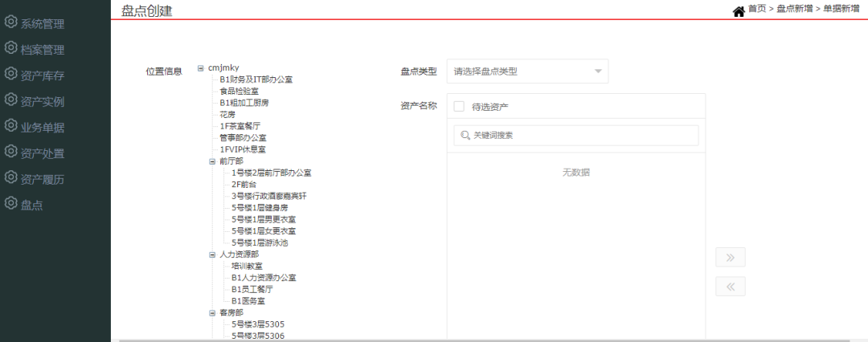Click the move-left double arrow button

[730, 287]
